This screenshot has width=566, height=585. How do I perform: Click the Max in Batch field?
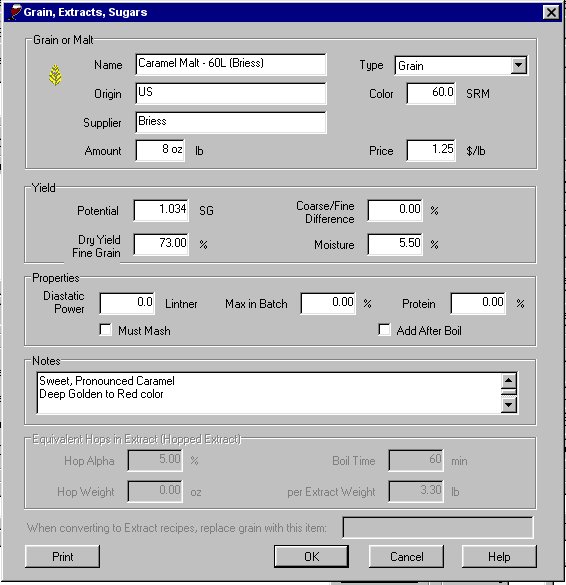[x=328, y=303]
